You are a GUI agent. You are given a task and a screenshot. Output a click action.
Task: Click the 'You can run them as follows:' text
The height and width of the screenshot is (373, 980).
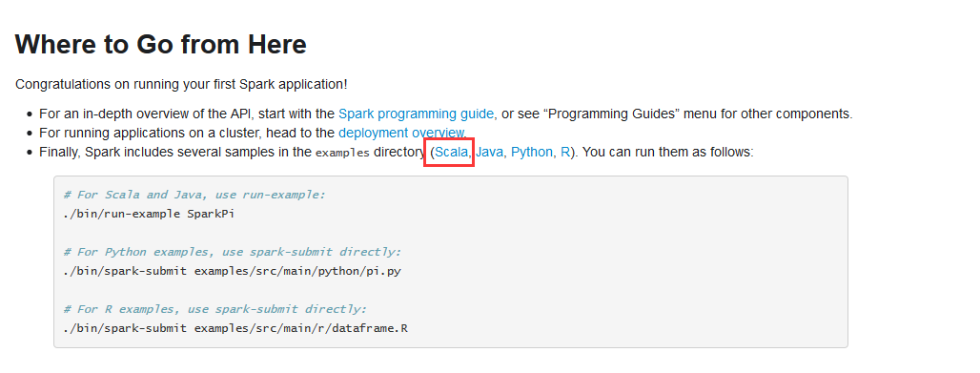[x=667, y=152]
